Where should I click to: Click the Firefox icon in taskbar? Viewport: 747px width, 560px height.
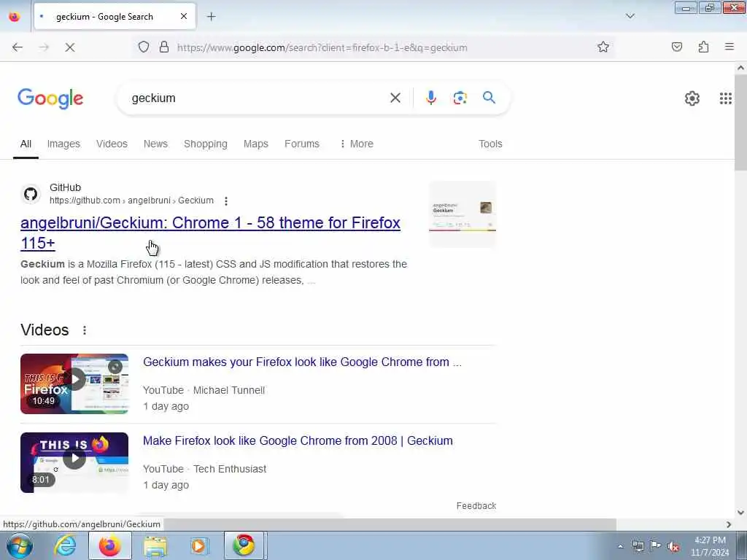pyautogui.click(x=110, y=545)
